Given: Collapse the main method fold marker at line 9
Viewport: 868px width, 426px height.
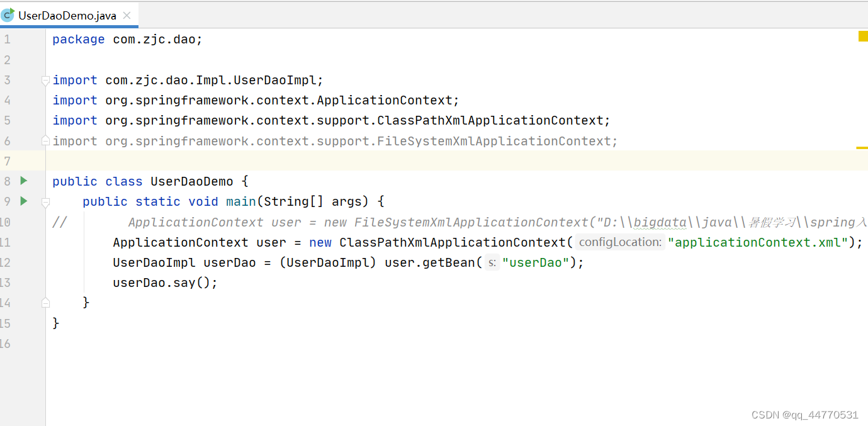Looking at the screenshot, I should point(45,202).
